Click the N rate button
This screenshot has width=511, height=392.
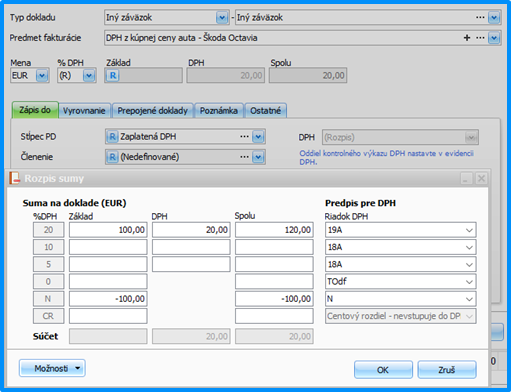(x=48, y=299)
